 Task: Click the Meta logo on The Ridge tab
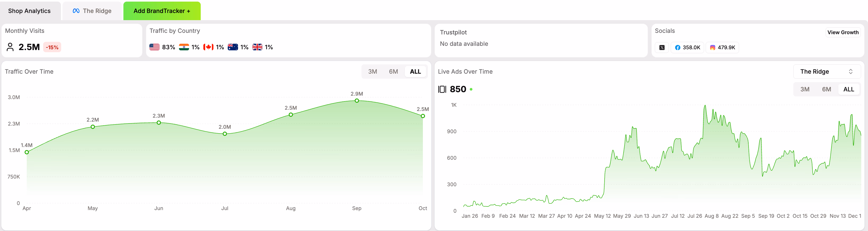76,11
